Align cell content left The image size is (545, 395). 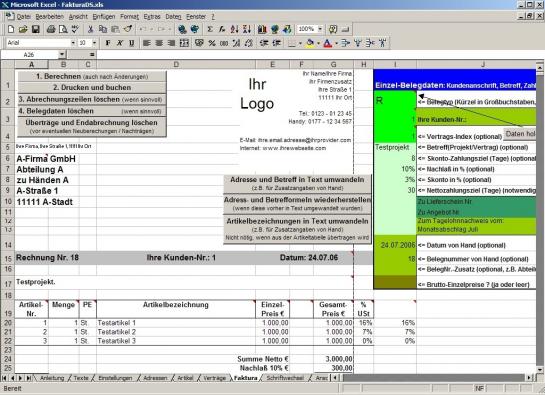(147, 43)
